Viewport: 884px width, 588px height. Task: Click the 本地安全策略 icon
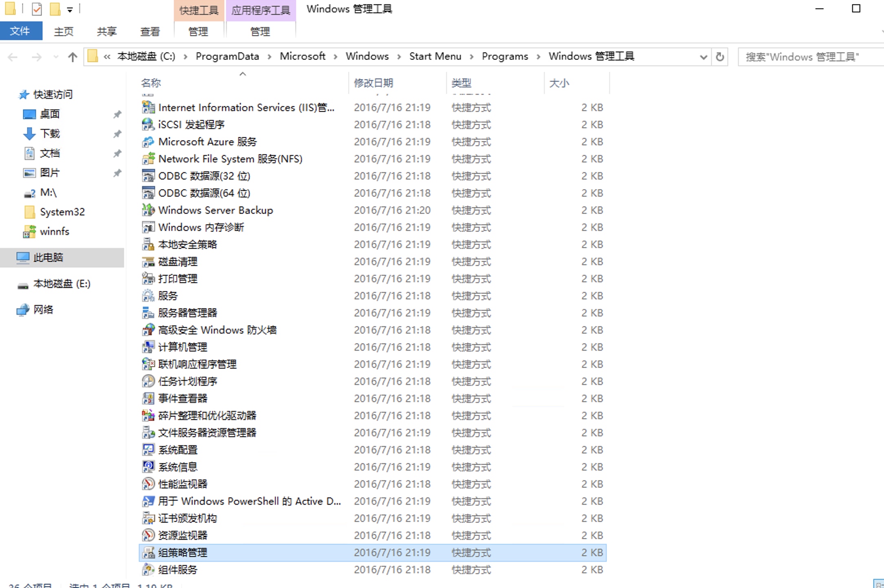[x=148, y=244]
